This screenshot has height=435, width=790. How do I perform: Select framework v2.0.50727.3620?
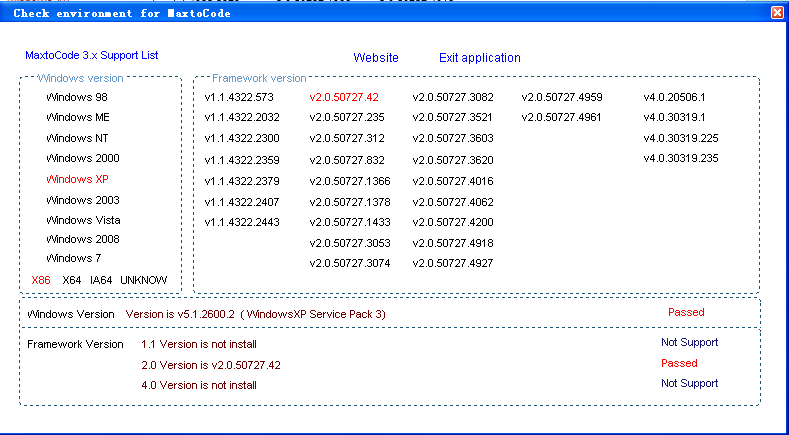click(x=453, y=160)
